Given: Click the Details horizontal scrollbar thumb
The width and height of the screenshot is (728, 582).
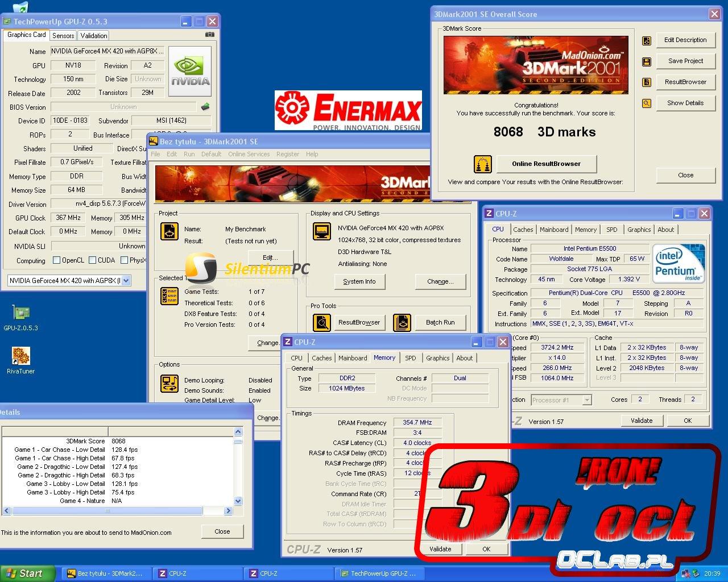Looking at the screenshot, I should (x=107, y=510).
